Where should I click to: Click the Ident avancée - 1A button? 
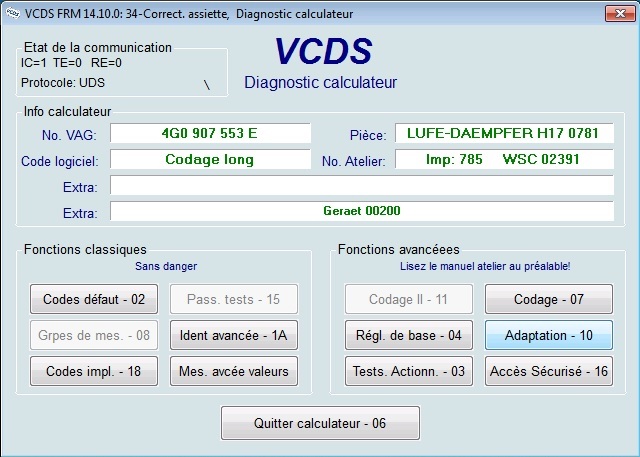(x=235, y=335)
